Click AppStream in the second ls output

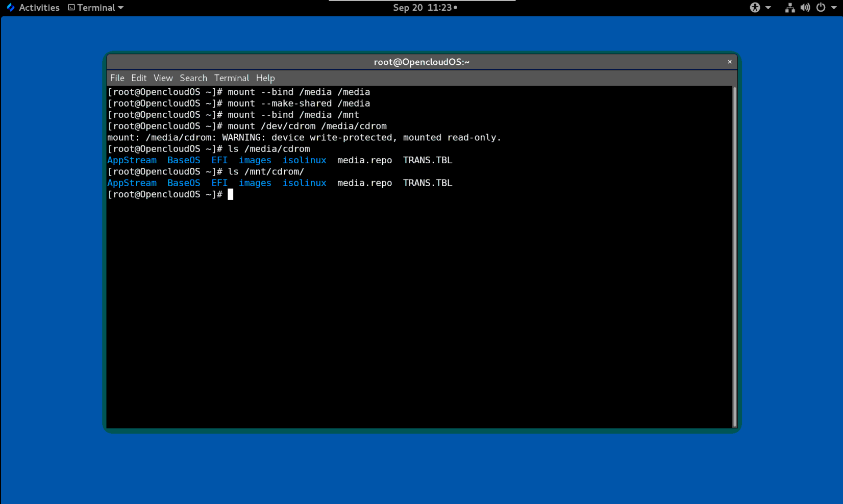pyautogui.click(x=132, y=183)
